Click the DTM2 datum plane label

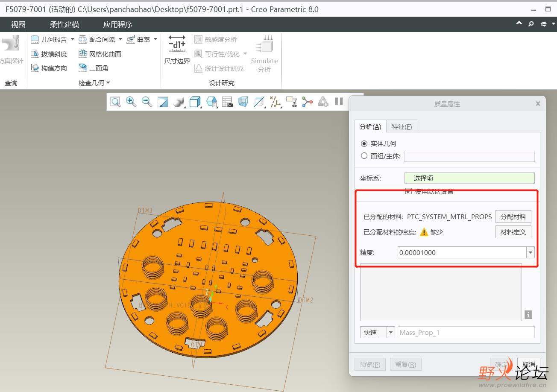coord(306,300)
